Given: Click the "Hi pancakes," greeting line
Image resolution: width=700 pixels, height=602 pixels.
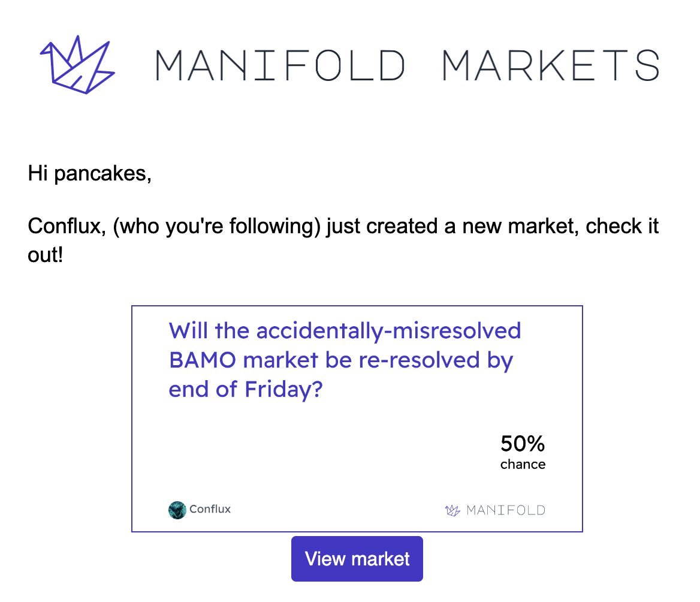Looking at the screenshot, I should 90,173.
